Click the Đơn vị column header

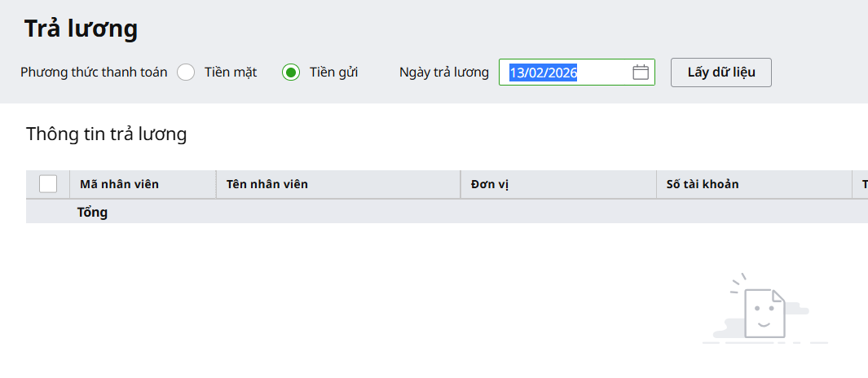(490, 184)
